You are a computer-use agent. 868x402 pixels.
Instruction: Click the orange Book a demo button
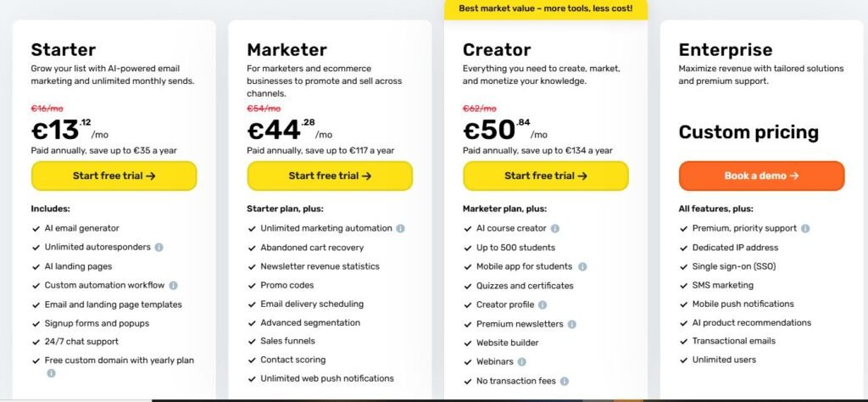[761, 176]
